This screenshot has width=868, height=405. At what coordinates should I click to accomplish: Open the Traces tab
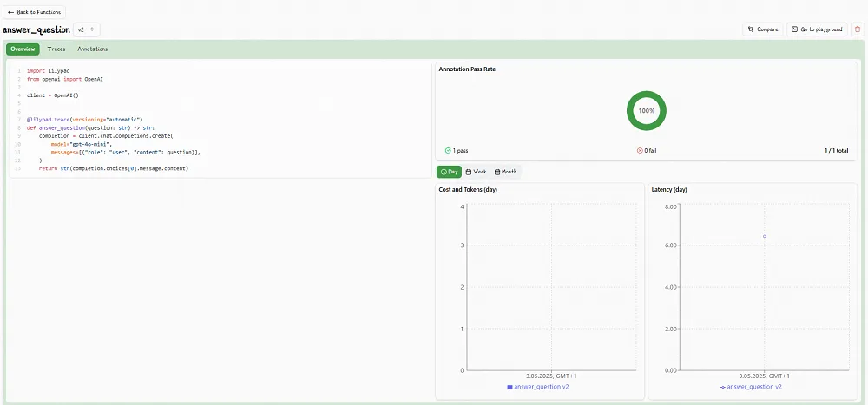click(56, 49)
